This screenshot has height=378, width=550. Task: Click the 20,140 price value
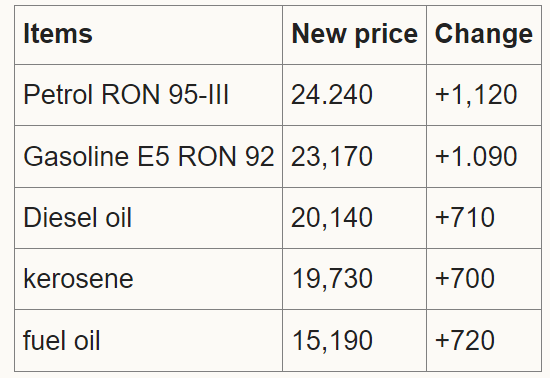(332, 218)
